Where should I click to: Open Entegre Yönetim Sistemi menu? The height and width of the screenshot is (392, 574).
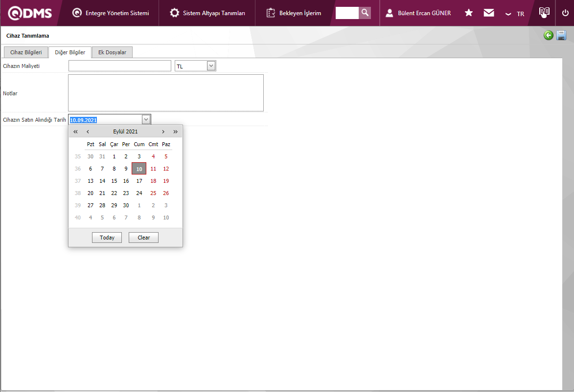[x=111, y=13]
